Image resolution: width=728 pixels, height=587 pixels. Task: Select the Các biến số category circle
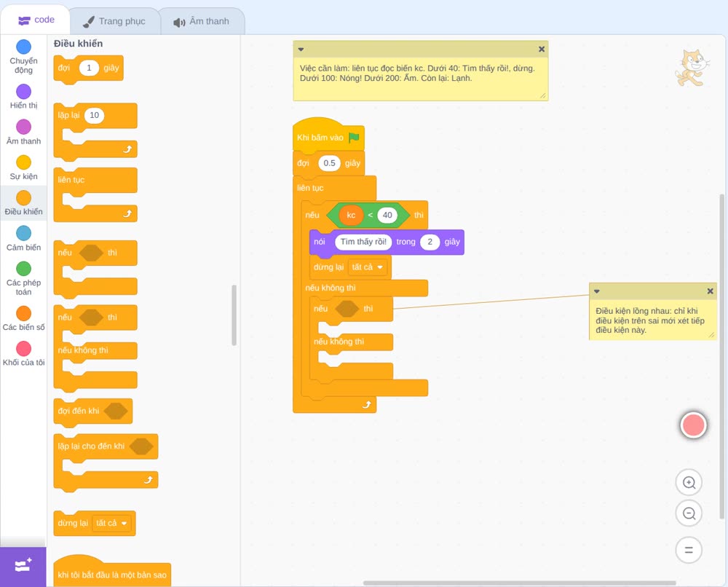tap(24, 313)
